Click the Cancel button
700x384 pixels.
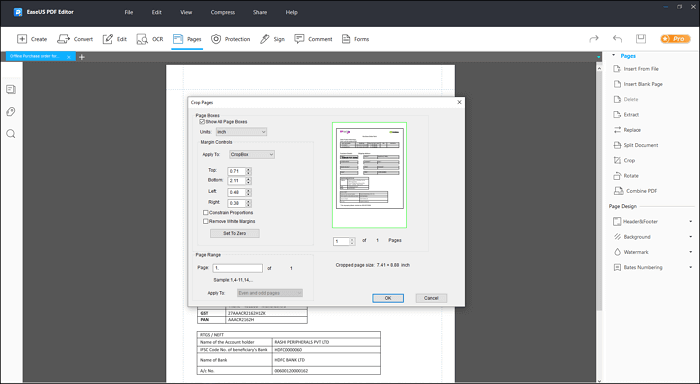[x=431, y=298]
